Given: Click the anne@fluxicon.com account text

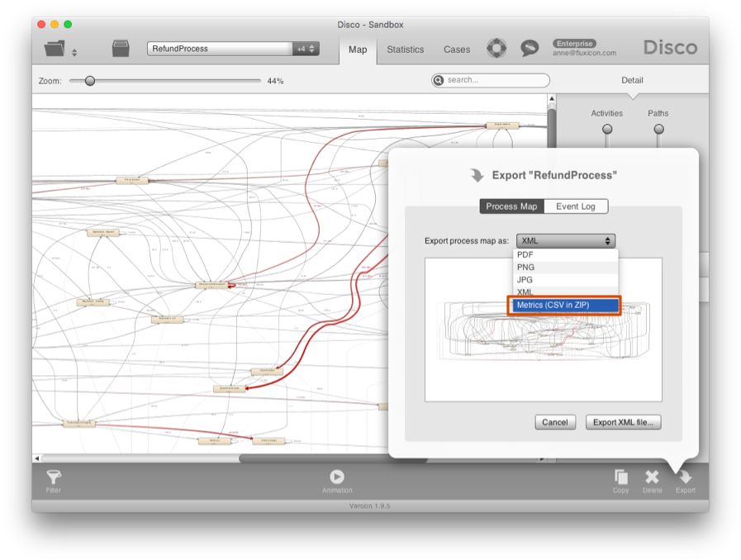Looking at the screenshot, I should coord(585,53).
